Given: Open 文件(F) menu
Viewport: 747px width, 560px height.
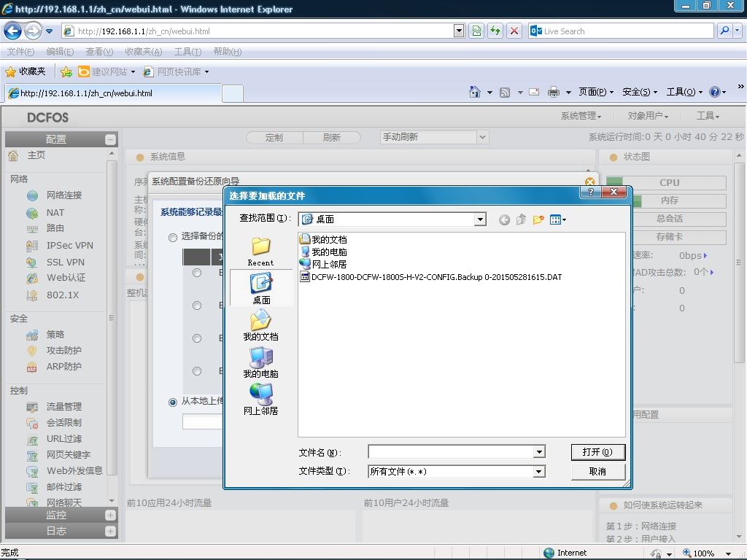Looking at the screenshot, I should coord(20,52).
